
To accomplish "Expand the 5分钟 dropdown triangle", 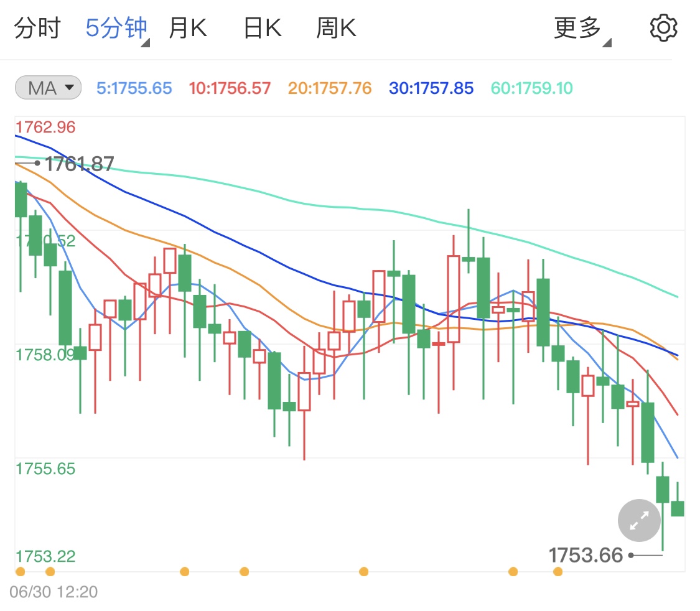I will point(146,43).
